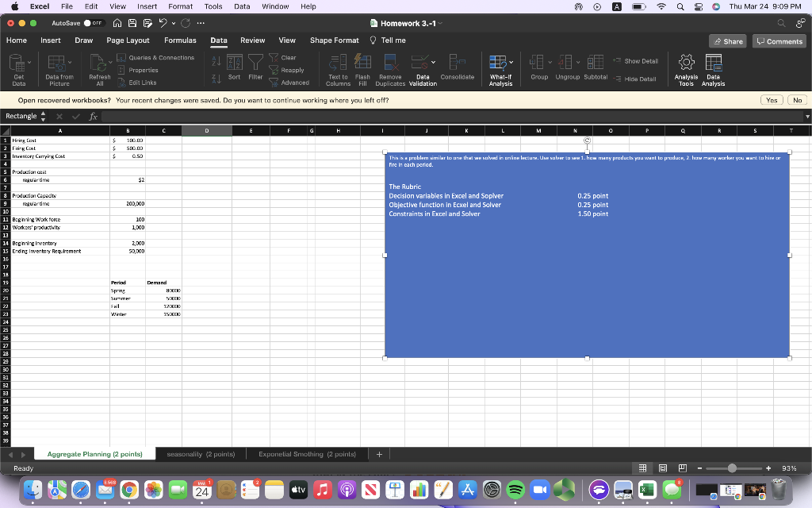Click the zoom in plus button

768,468
